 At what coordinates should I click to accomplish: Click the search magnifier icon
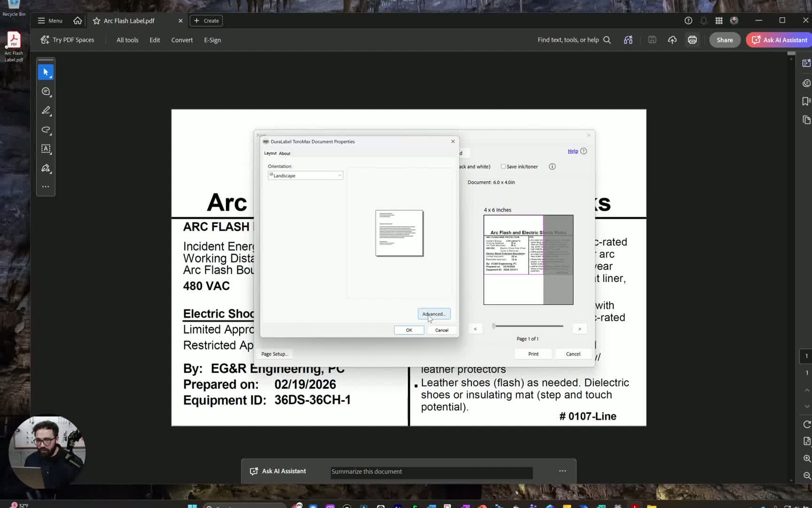point(607,40)
